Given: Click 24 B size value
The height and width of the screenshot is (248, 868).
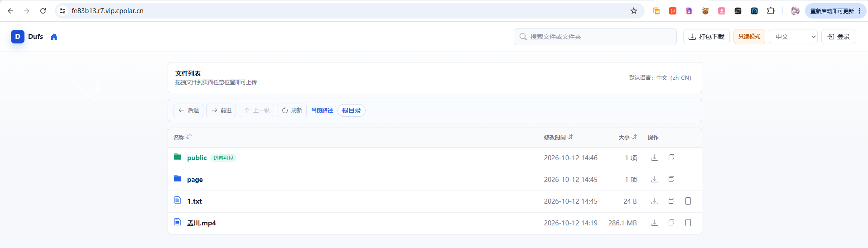Looking at the screenshot, I should [630, 201].
